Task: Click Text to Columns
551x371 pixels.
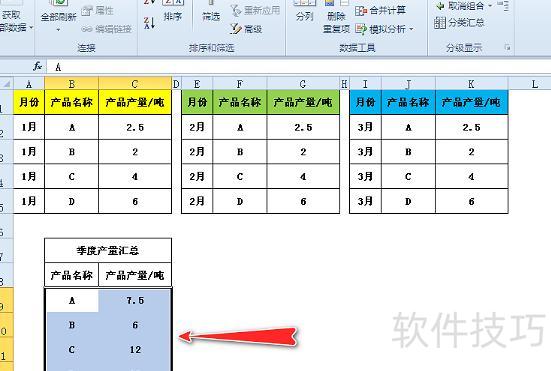Action: pyautogui.click(x=304, y=11)
